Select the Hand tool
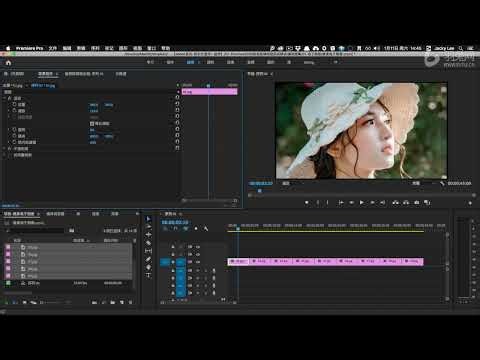480x360 pixels. [149, 267]
